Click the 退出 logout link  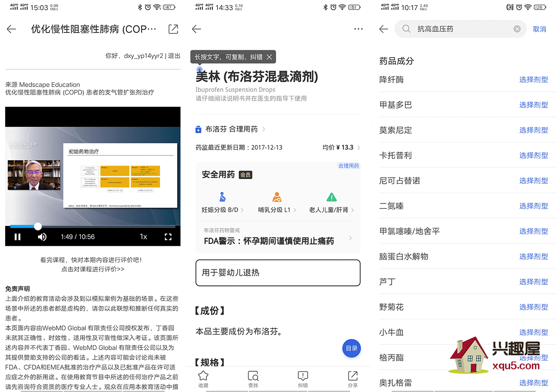coord(174,56)
